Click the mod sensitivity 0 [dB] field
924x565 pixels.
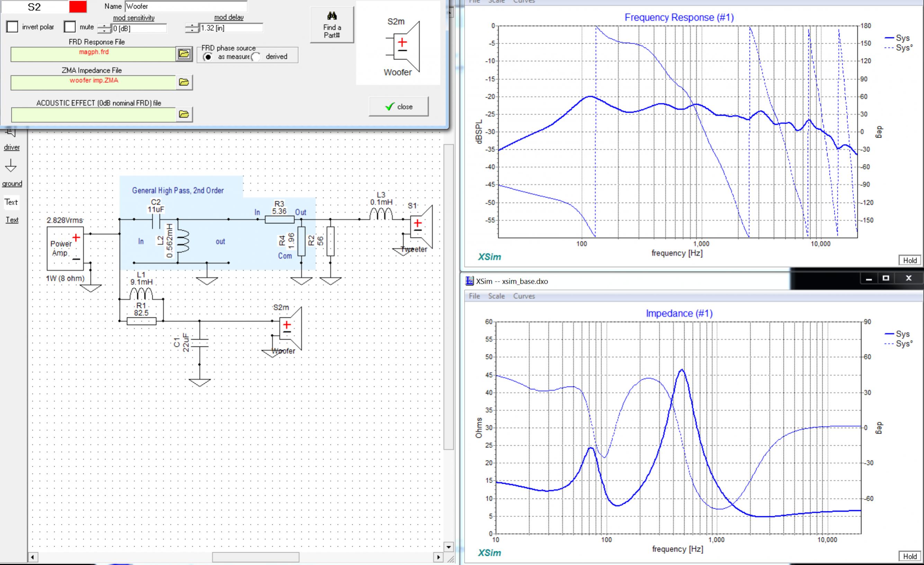tap(139, 28)
